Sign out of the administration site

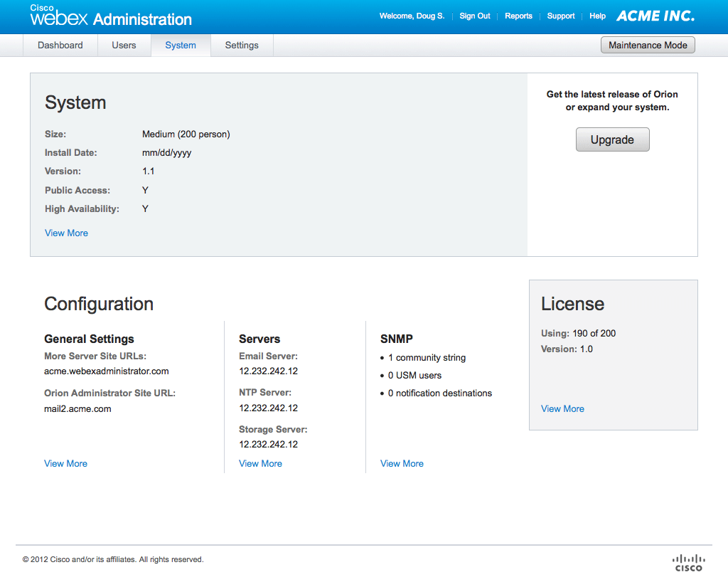pyautogui.click(x=475, y=16)
